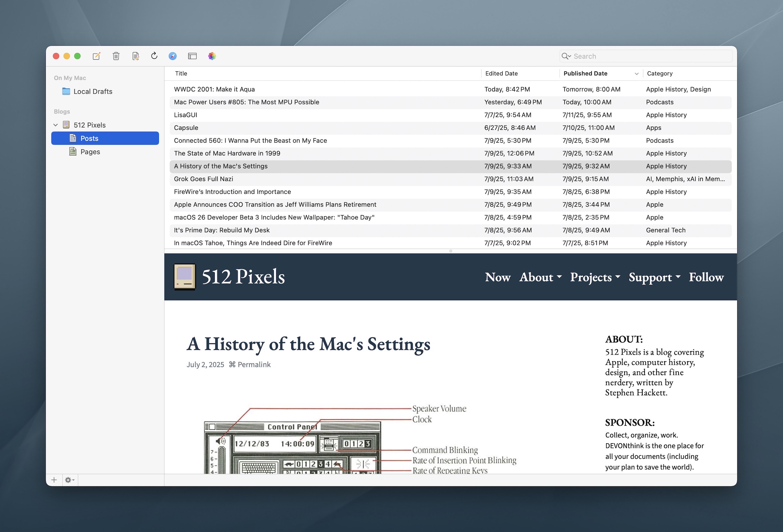Open the Now link in the site navigation
Screen dimensions: 783x532
(498, 277)
